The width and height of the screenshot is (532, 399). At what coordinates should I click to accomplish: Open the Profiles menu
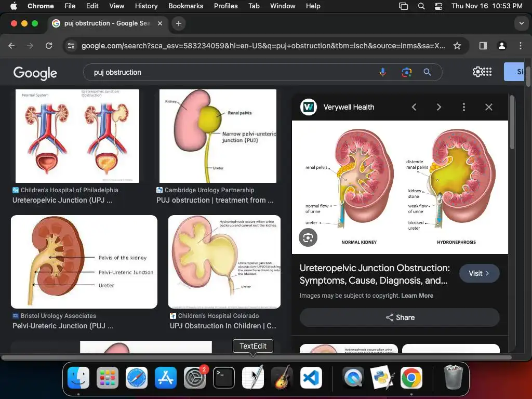225,6
